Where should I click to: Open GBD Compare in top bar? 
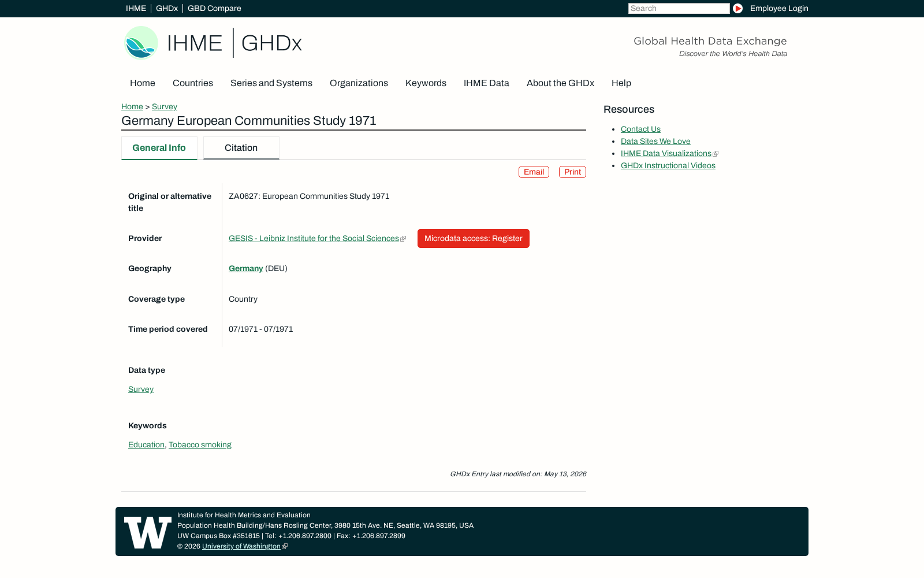pos(214,8)
